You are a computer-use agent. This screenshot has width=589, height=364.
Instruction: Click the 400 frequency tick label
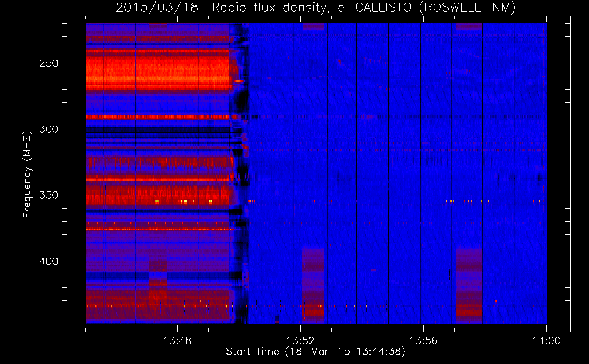49,261
